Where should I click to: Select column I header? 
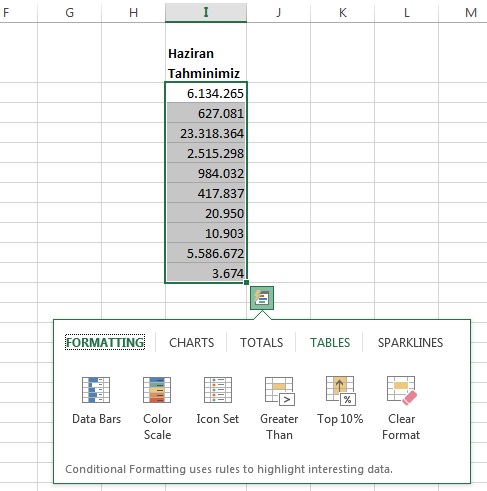(x=206, y=12)
